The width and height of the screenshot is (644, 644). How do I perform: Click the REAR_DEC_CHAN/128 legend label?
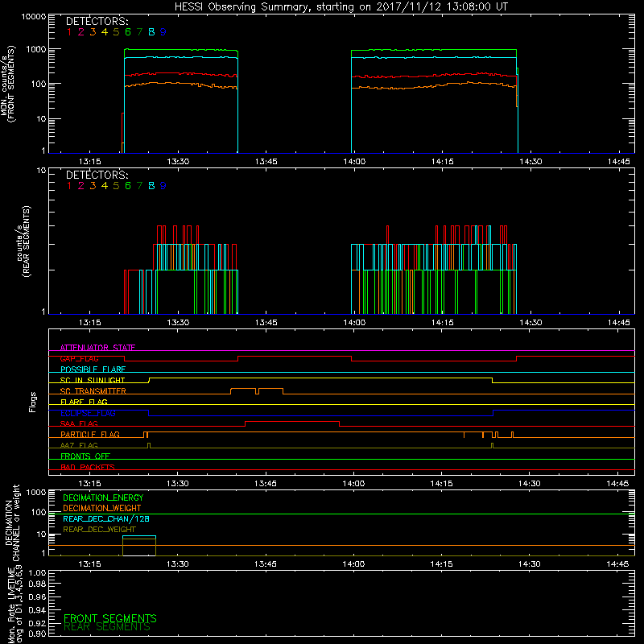(x=106, y=518)
